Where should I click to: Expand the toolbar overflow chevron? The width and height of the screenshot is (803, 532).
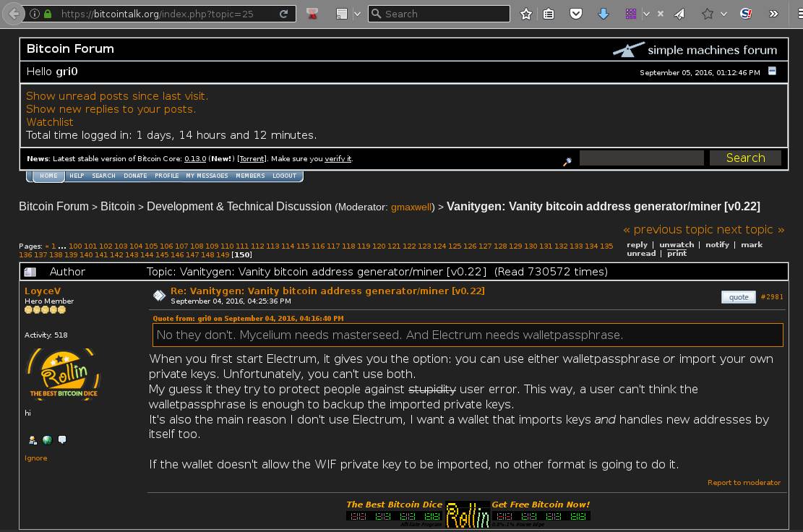774,13
